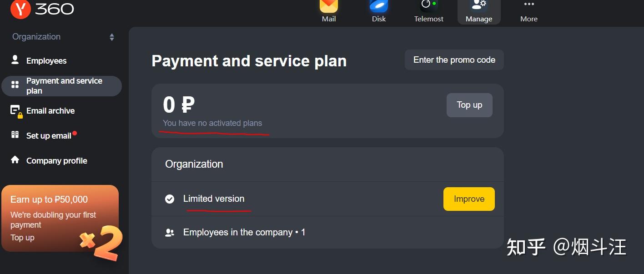Click the Company profile house icon
This screenshot has width=644, height=274.
pos(15,160)
